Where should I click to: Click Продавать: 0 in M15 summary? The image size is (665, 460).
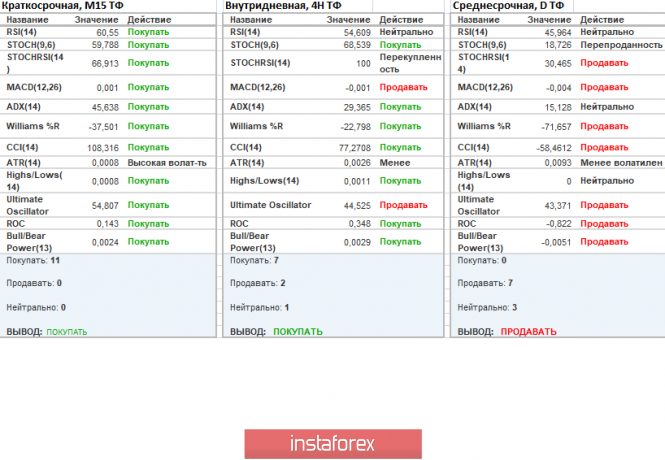pyautogui.click(x=34, y=283)
